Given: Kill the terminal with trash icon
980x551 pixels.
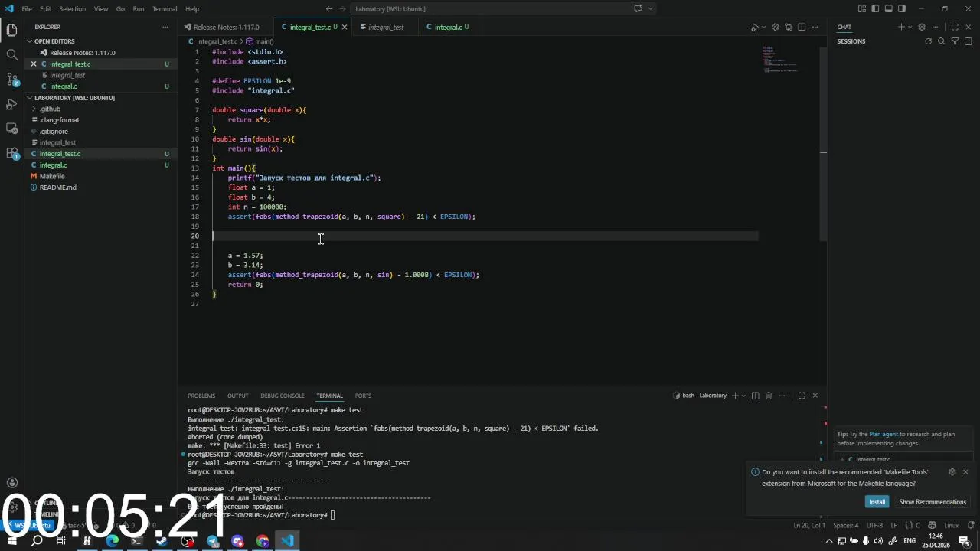Looking at the screenshot, I should click(x=769, y=396).
